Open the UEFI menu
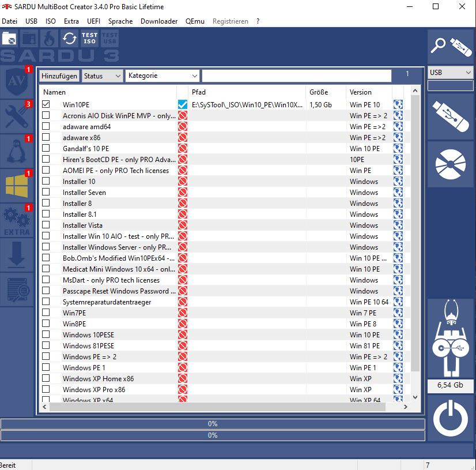Screen dimensions: 476x470 click(x=93, y=21)
